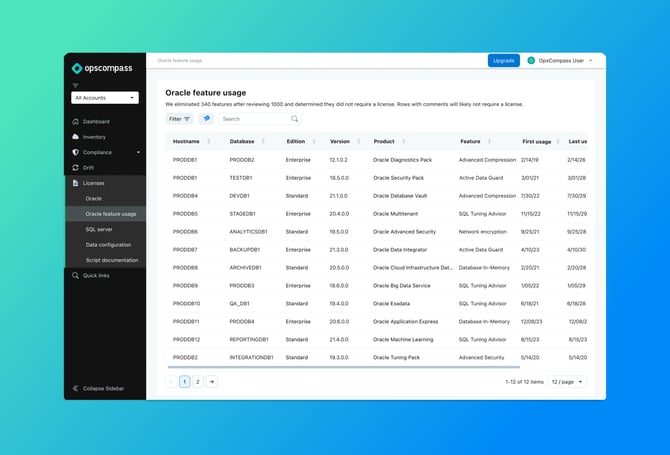This screenshot has height=455, width=670.
Task: Sort by Database column arrows
Action: coord(263,141)
